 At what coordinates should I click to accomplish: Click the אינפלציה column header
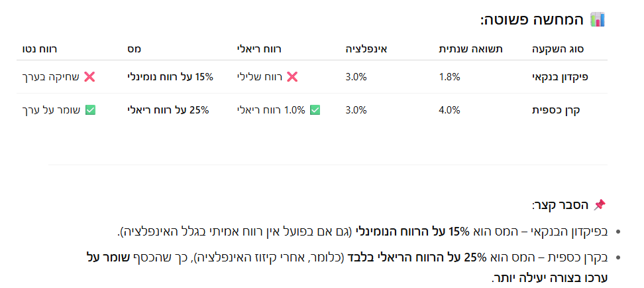click(x=366, y=49)
